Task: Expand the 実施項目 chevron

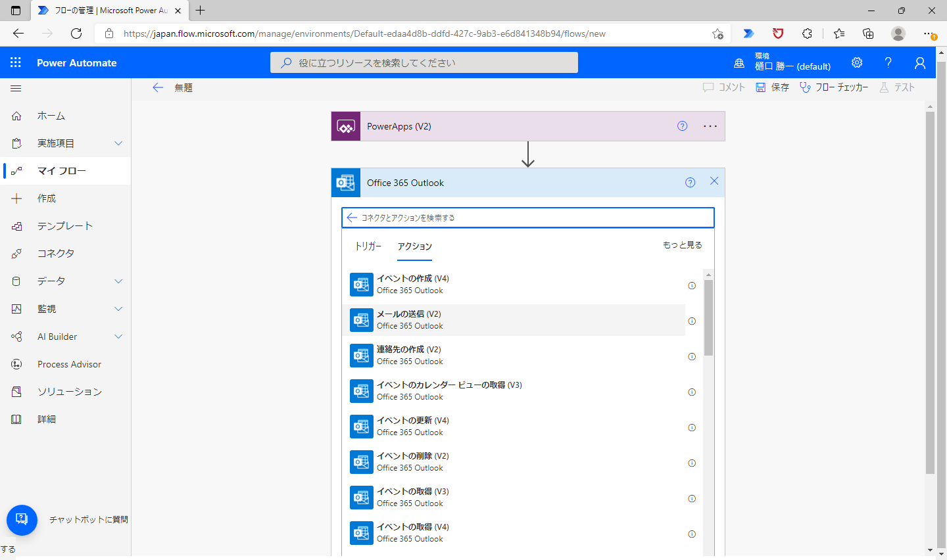Action: 118,143
